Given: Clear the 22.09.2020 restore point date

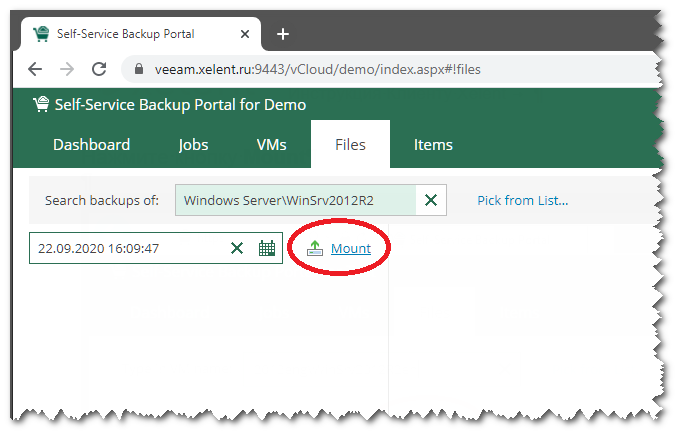Looking at the screenshot, I should pyautogui.click(x=237, y=248).
